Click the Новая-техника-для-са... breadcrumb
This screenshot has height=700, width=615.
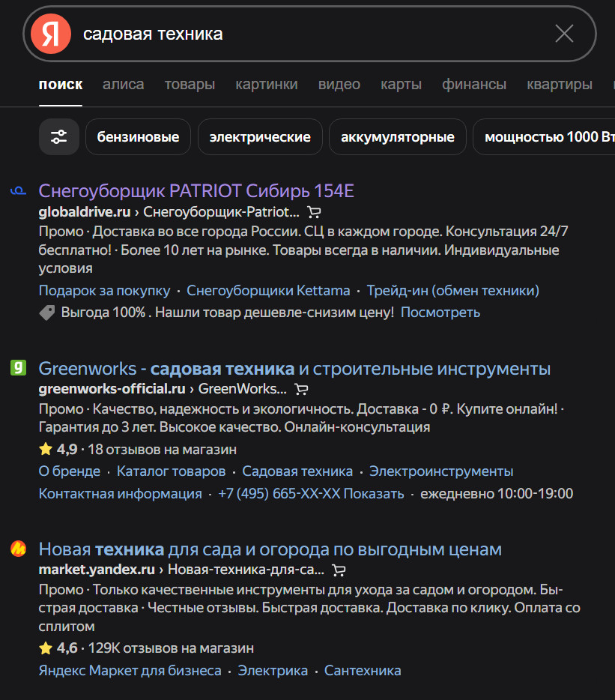click(x=246, y=570)
